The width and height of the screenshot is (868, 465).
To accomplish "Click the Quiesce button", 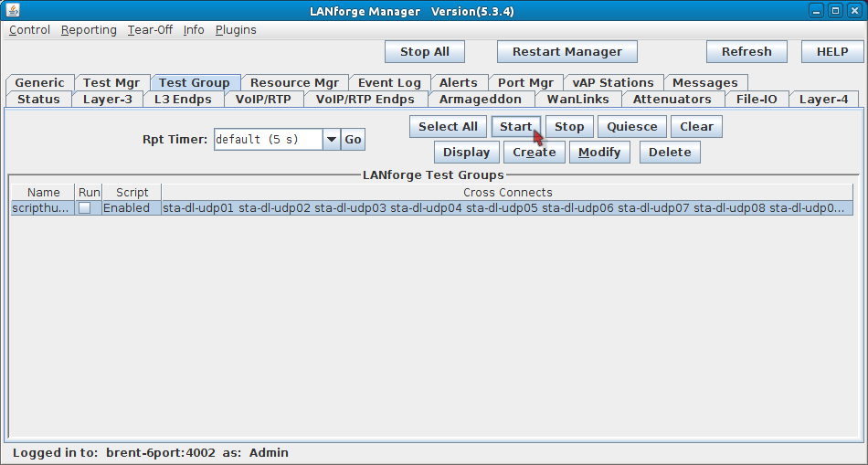I will click(632, 127).
